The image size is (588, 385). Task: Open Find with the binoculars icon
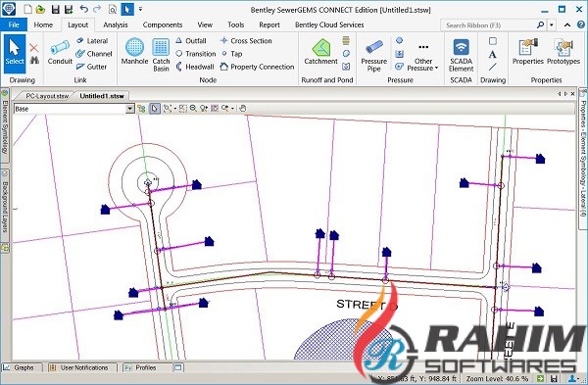(x=34, y=60)
